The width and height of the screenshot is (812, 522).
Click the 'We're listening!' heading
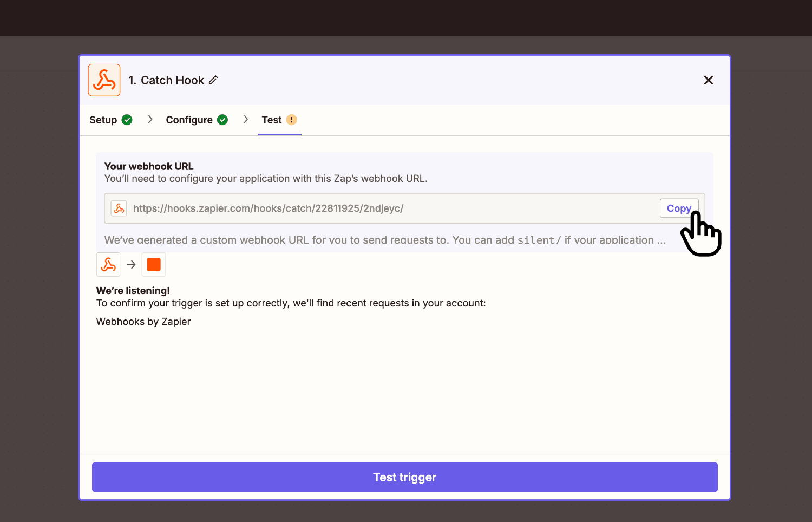[133, 291]
